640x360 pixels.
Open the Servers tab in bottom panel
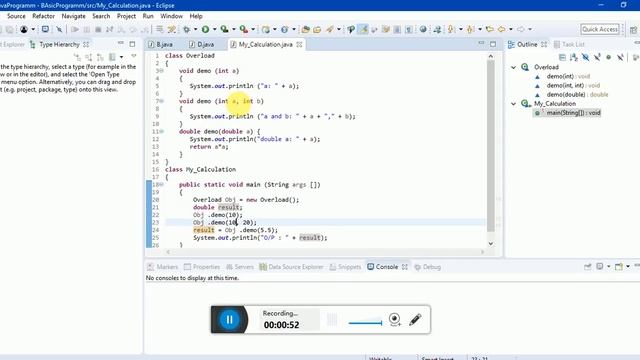pyautogui.click(x=240, y=267)
